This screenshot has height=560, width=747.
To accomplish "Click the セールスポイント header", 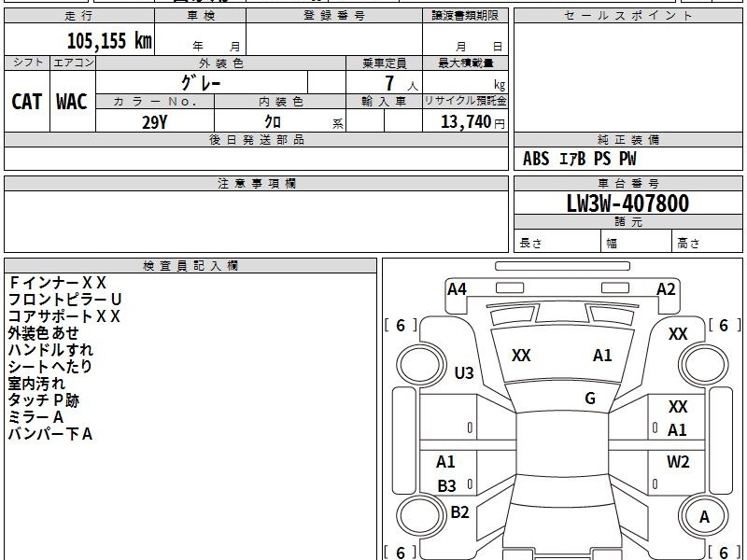I will coord(627,16).
